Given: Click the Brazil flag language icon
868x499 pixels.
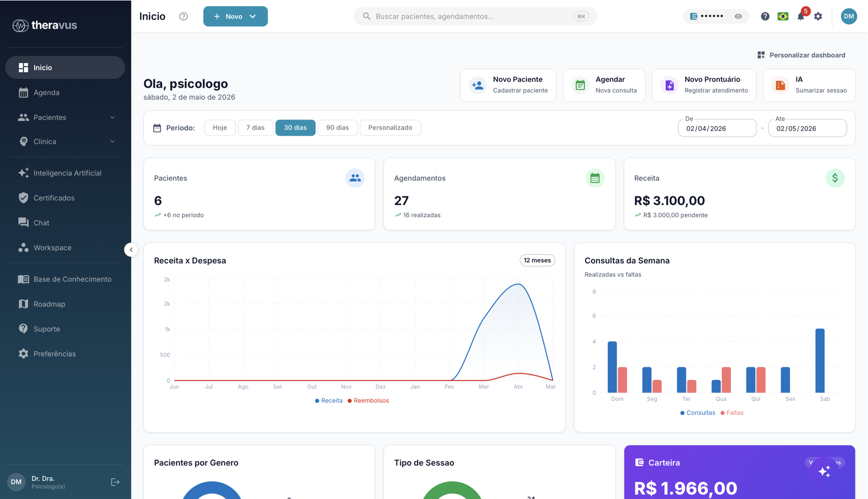Looking at the screenshot, I should click(783, 16).
